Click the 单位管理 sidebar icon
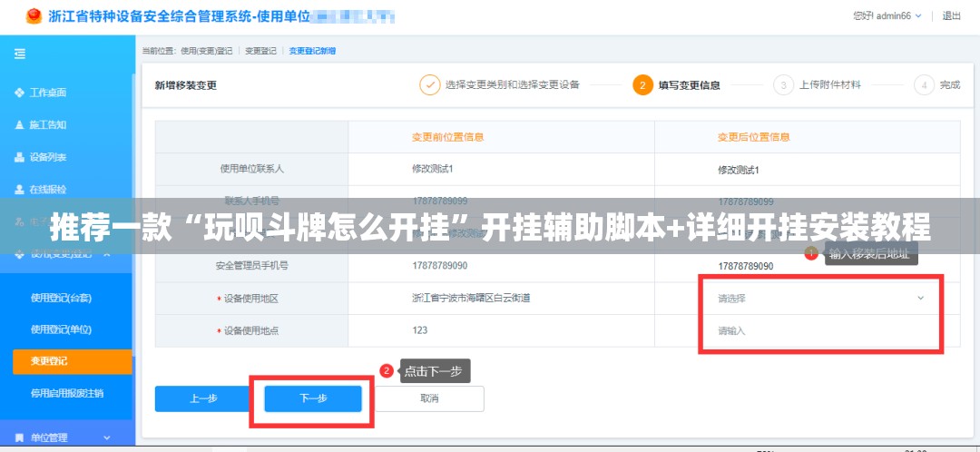980x452 pixels. coord(19,437)
